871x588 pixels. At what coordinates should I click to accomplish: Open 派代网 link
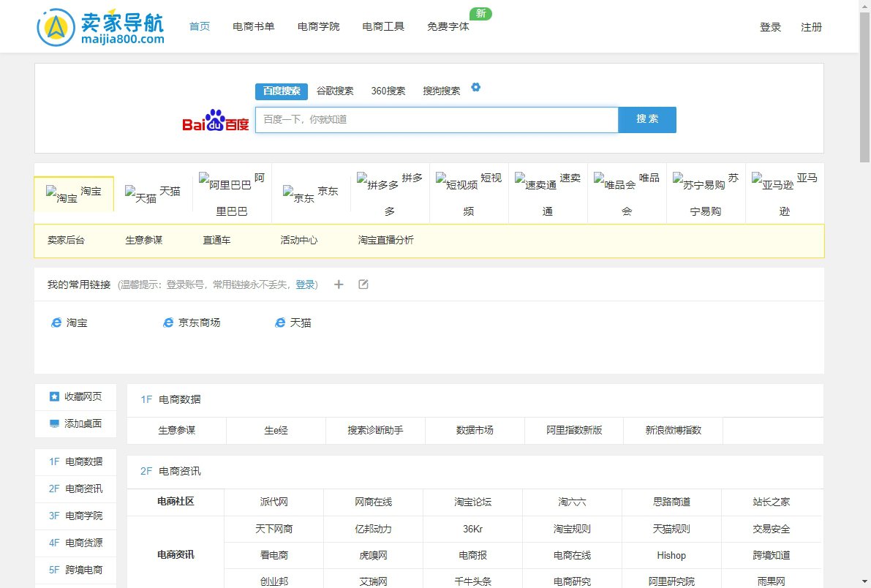click(274, 502)
